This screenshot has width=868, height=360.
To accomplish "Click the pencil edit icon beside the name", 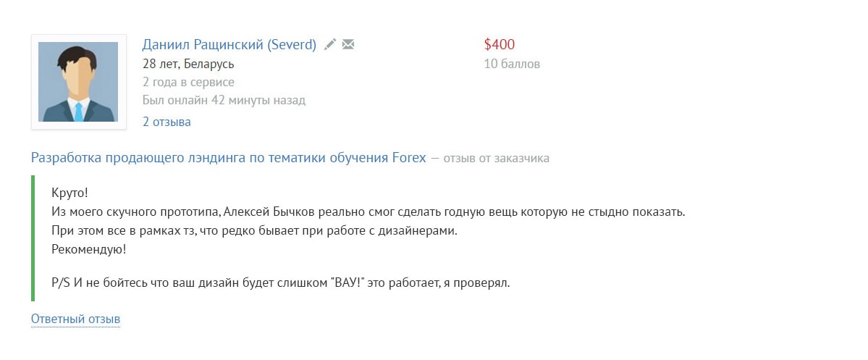I will [x=330, y=45].
